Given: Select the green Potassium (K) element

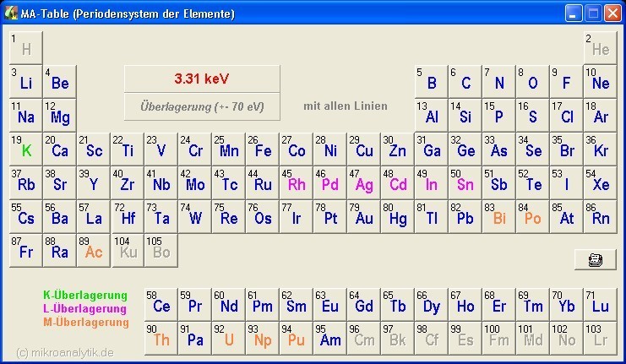Looking at the screenshot, I should (26, 149).
